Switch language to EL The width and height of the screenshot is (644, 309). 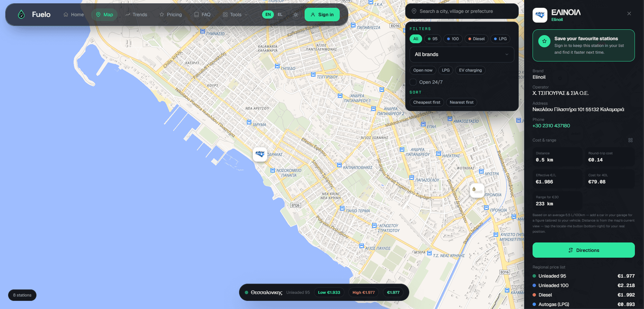click(280, 15)
